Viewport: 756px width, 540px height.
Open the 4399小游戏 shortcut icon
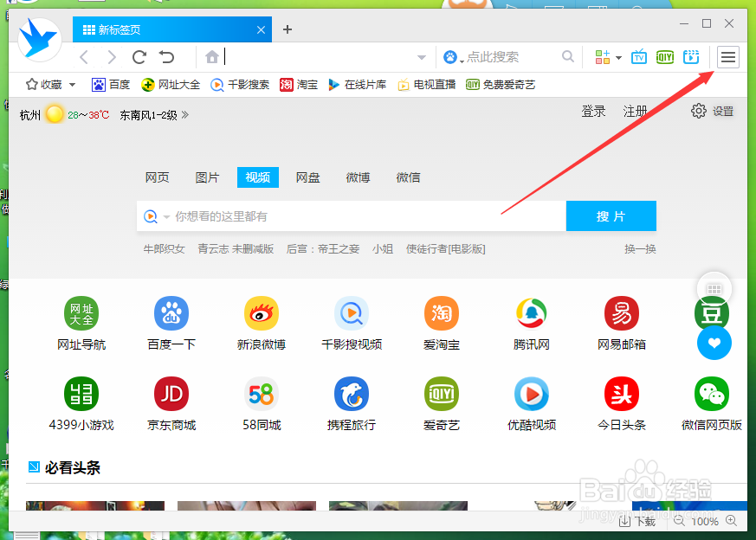[81, 394]
